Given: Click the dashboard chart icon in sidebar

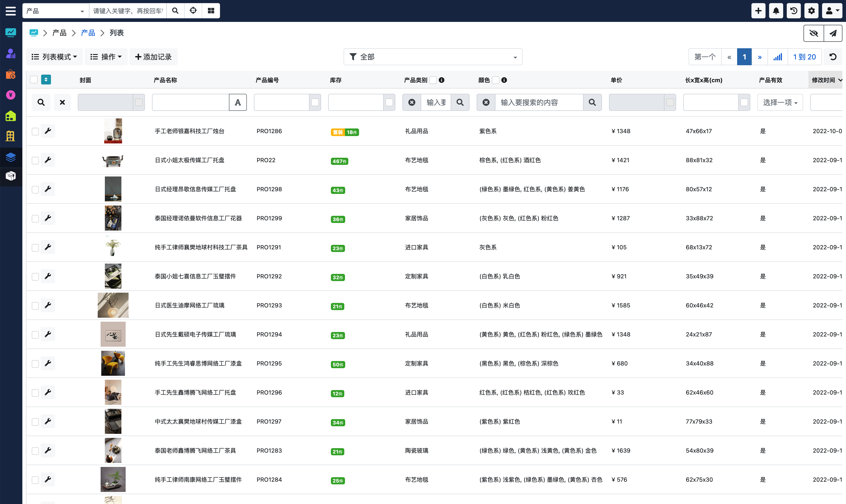Looking at the screenshot, I should point(11,33).
